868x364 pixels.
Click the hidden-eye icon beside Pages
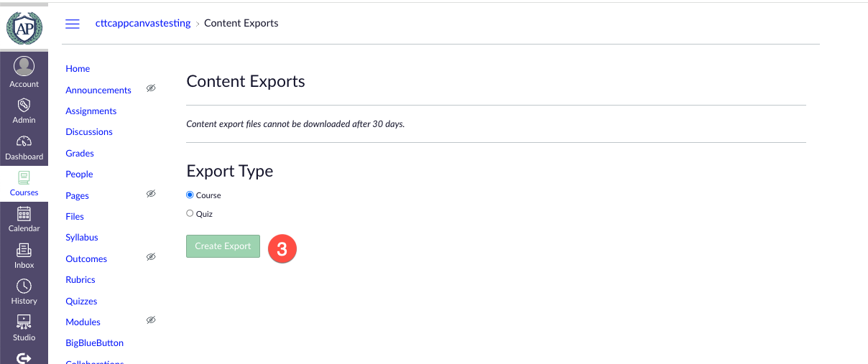click(x=151, y=194)
